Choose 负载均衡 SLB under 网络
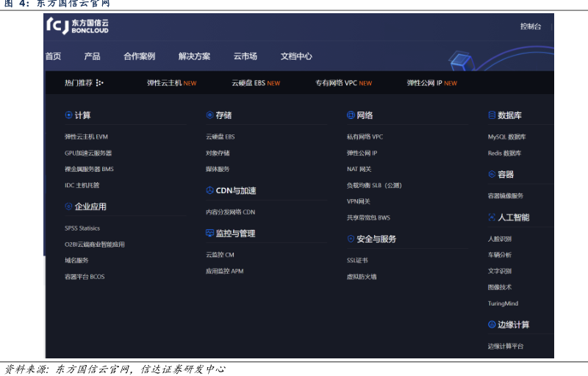The image size is (588, 376). (374, 185)
